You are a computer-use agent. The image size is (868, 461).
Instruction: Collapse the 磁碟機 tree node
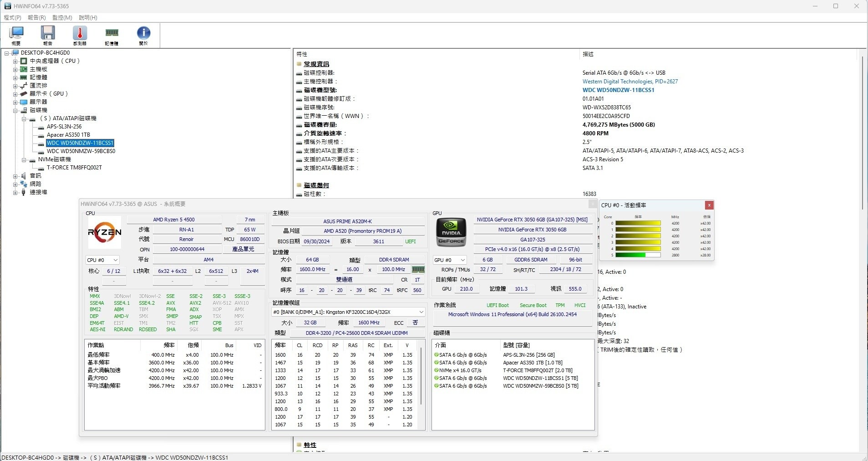[x=15, y=110]
